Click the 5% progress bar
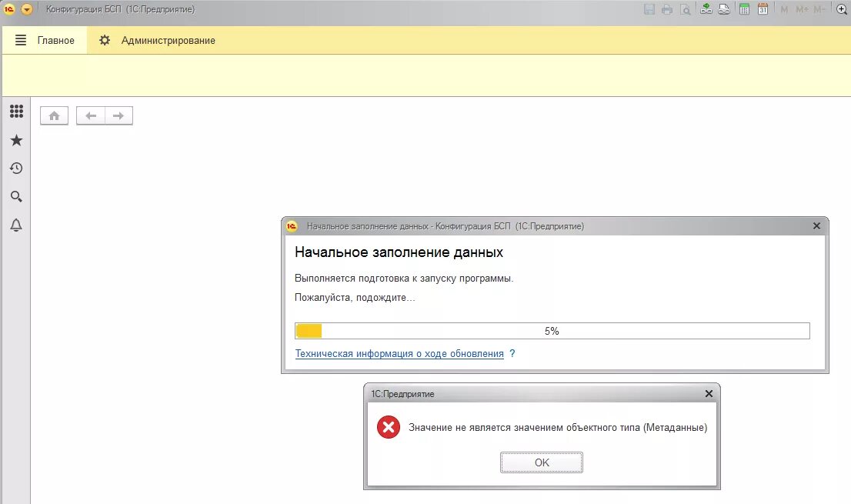Image resolution: width=851 pixels, height=504 pixels. [x=552, y=331]
